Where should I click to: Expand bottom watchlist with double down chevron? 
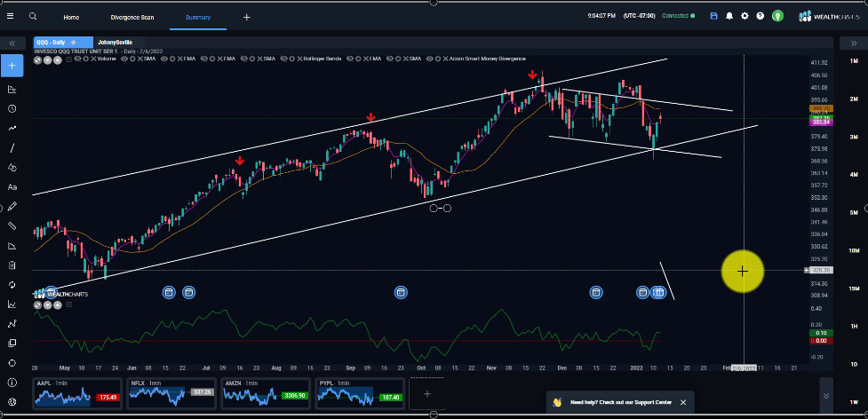click(826, 396)
